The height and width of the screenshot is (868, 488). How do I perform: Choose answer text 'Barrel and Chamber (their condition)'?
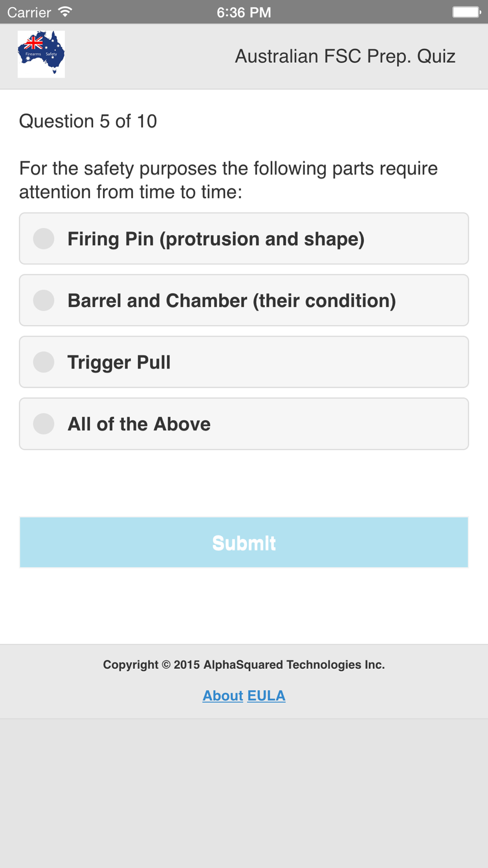click(232, 301)
